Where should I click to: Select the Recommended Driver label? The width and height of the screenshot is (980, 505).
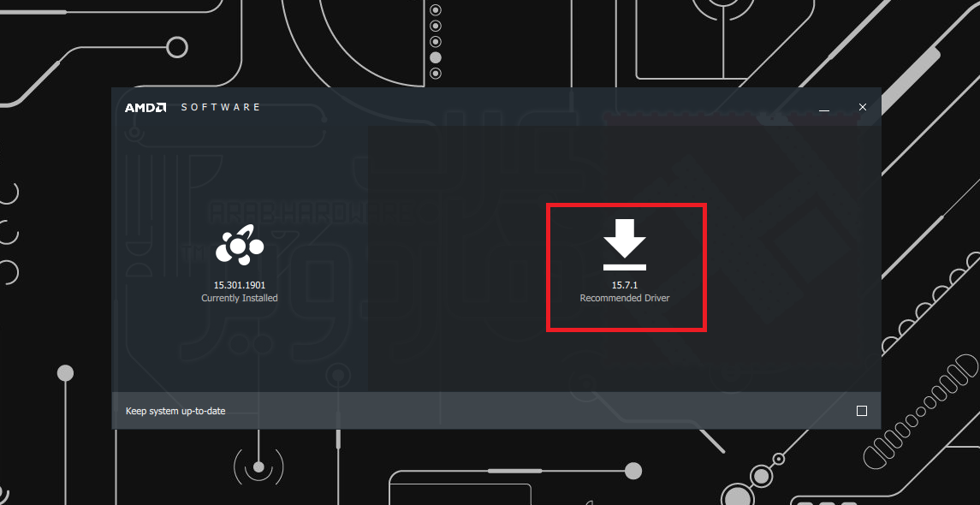pyautogui.click(x=624, y=298)
